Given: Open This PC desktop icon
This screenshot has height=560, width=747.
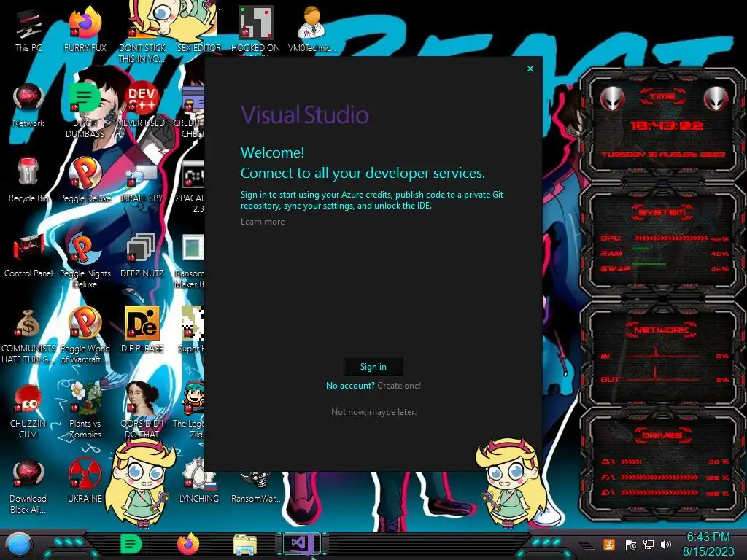Looking at the screenshot, I should pos(28,29).
